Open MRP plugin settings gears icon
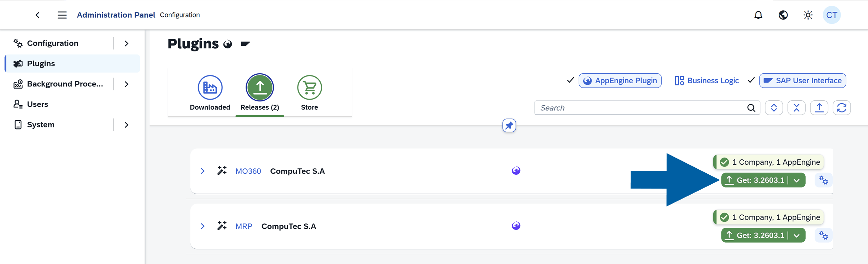Image resolution: width=868 pixels, height=264 pixels. (x=824, y=236)
